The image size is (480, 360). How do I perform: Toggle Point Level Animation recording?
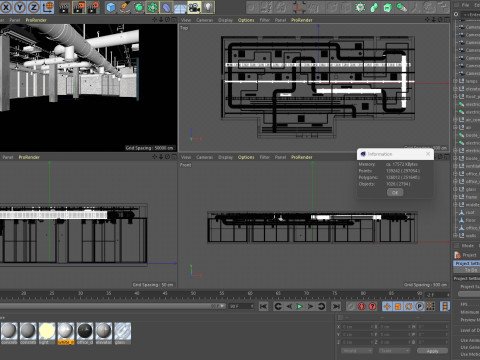pos(431,306)
